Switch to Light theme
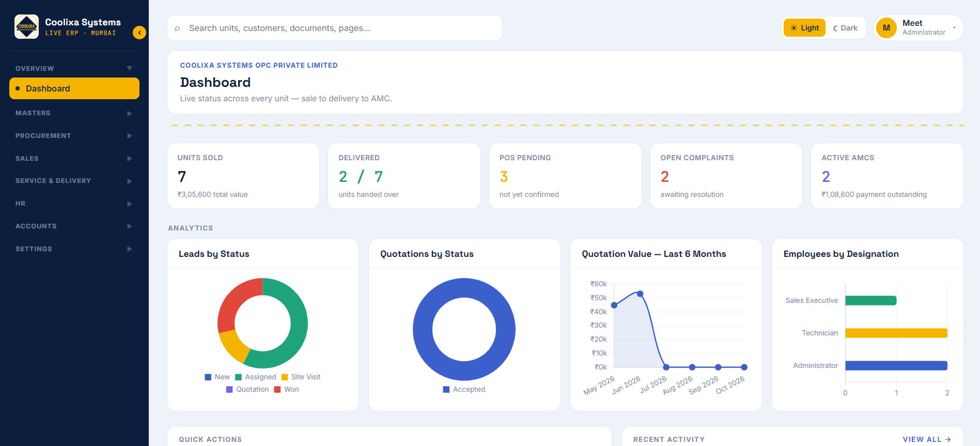Image resolution: width=980 pixels, height=446 pixels. (804, 28)
